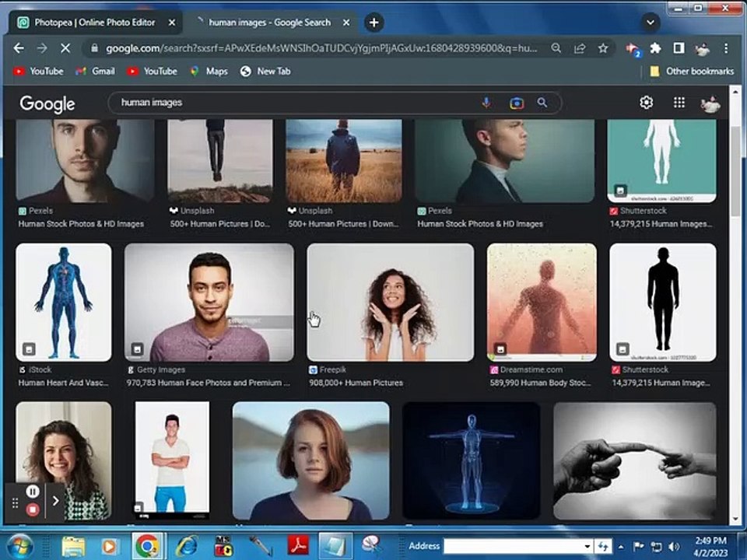Viewport: 747px width, 560px height.
Task: Open the first YouTube bookmark
Action: coord(39,72)
